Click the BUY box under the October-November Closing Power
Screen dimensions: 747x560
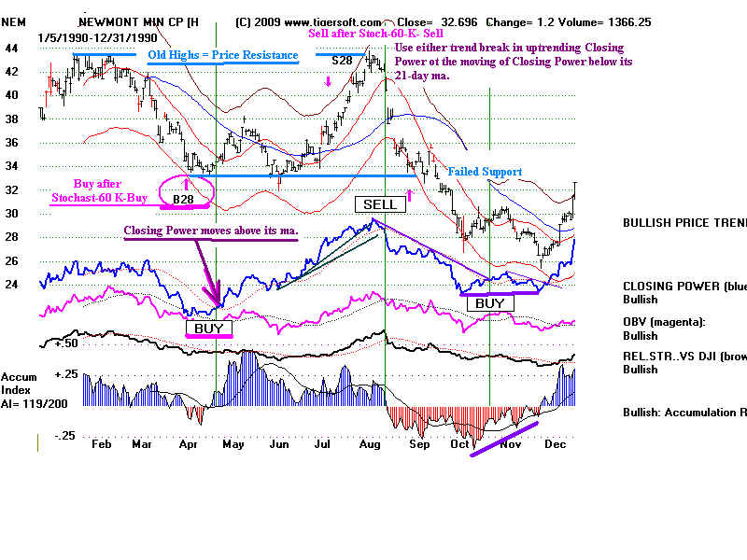(489, 303)
